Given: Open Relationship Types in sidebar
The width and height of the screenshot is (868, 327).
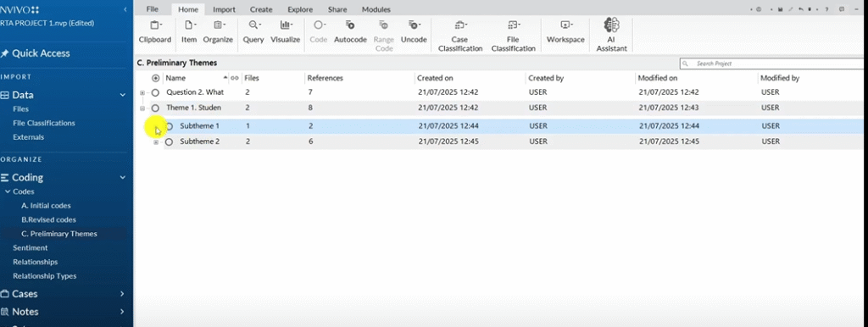Looking at the screenshot, I should pos(45,275).
